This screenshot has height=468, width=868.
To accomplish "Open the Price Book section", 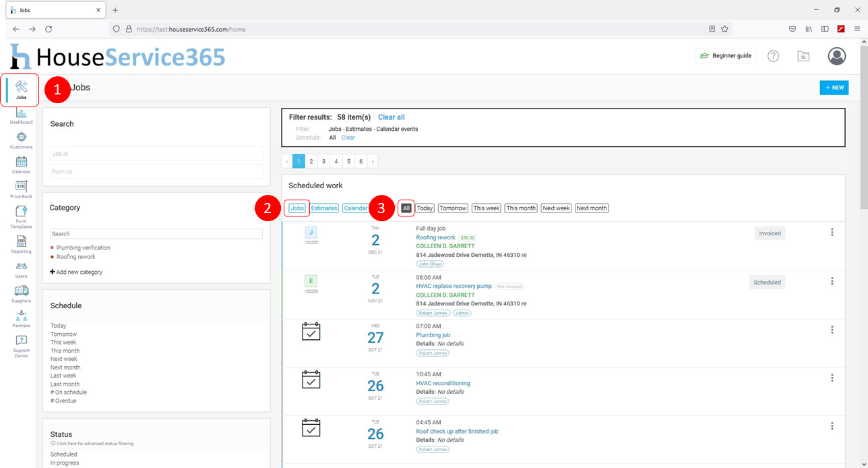I will coord(21,189).
